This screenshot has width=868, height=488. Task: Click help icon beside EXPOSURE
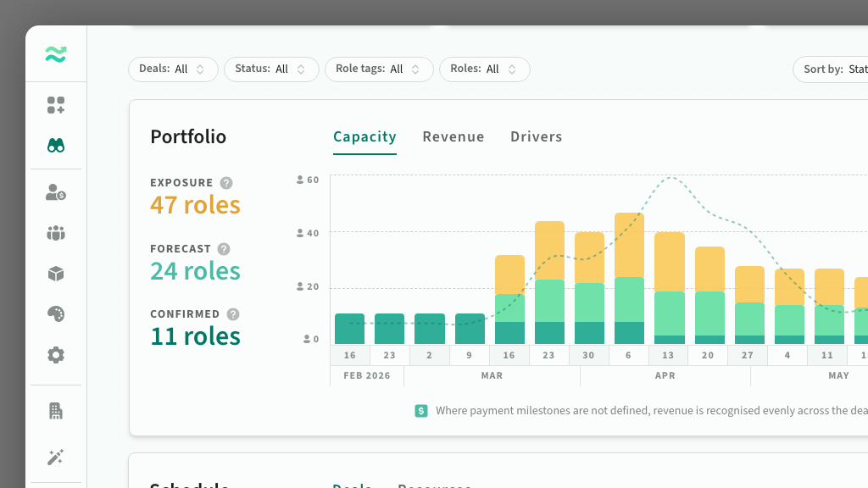pyautogui.click(x=226, y=183)
